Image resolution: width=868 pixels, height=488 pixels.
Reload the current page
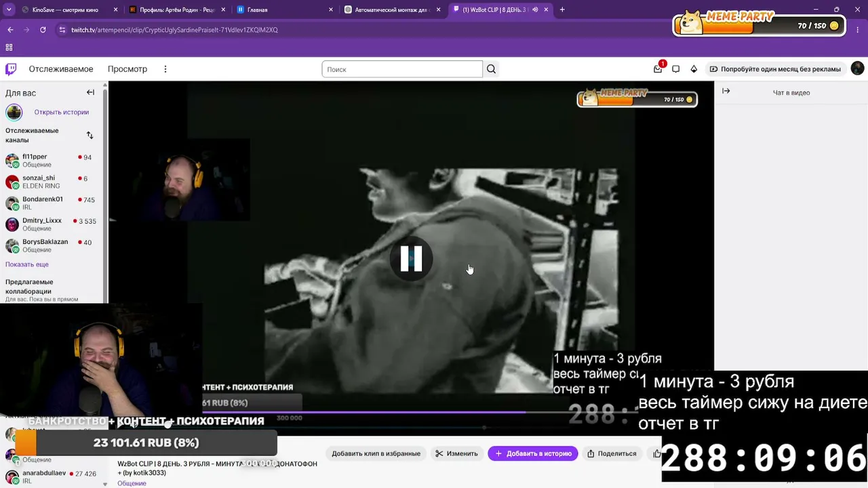(43, 30)
